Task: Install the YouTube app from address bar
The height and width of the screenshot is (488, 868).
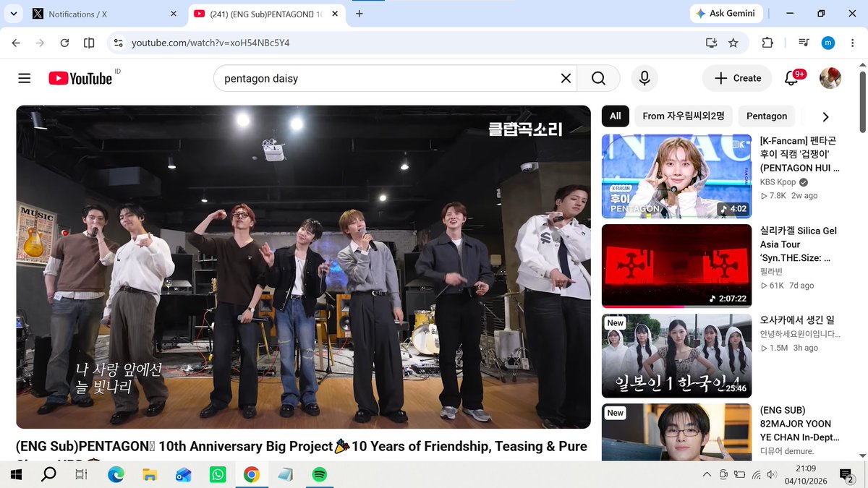Action: [711, 43]
